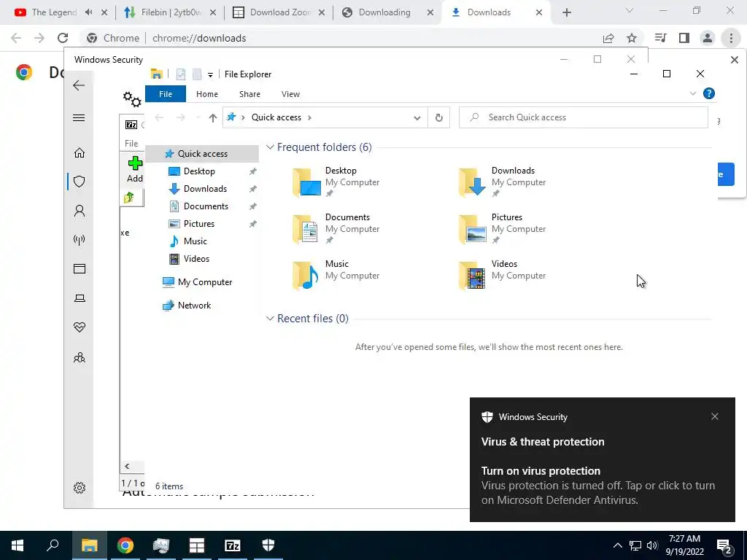Select Music in the navigation pane
Viewport: 747px width, 560px height.
pos(196,241)
